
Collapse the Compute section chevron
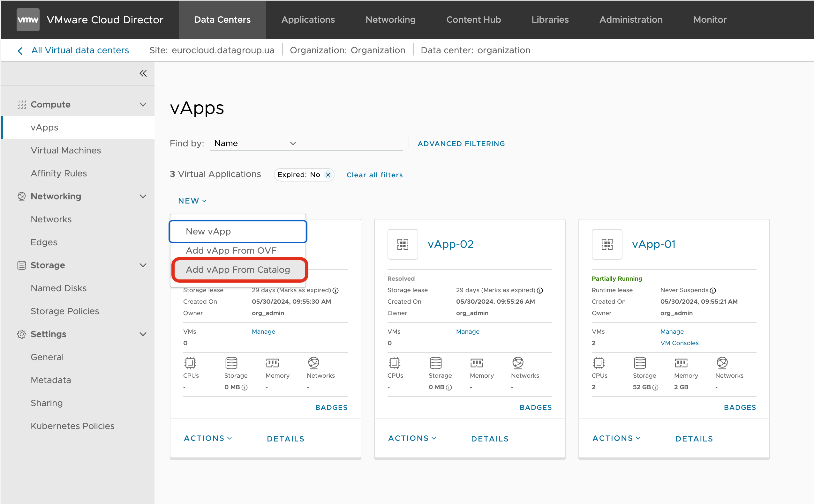(143, 105)
